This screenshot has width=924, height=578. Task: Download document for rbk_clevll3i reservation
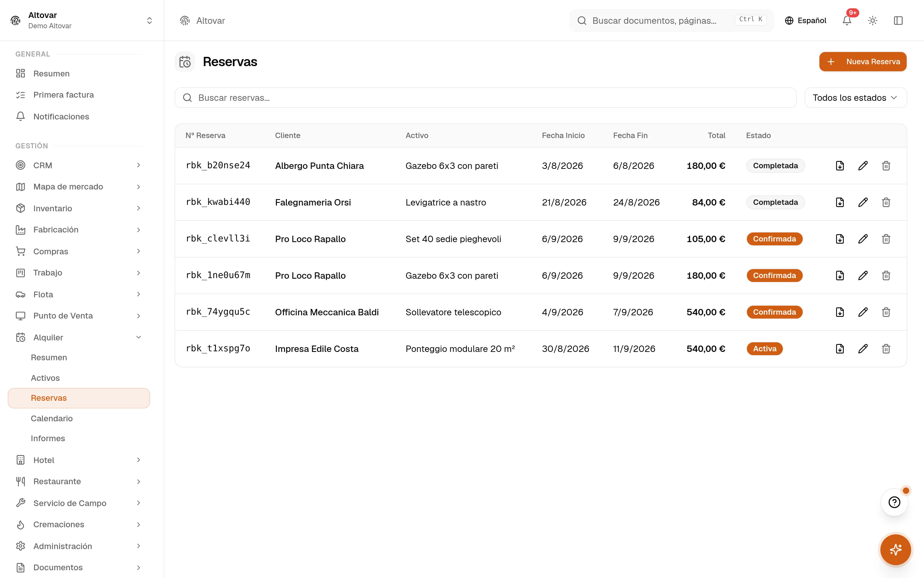click(x=840, y=239)
